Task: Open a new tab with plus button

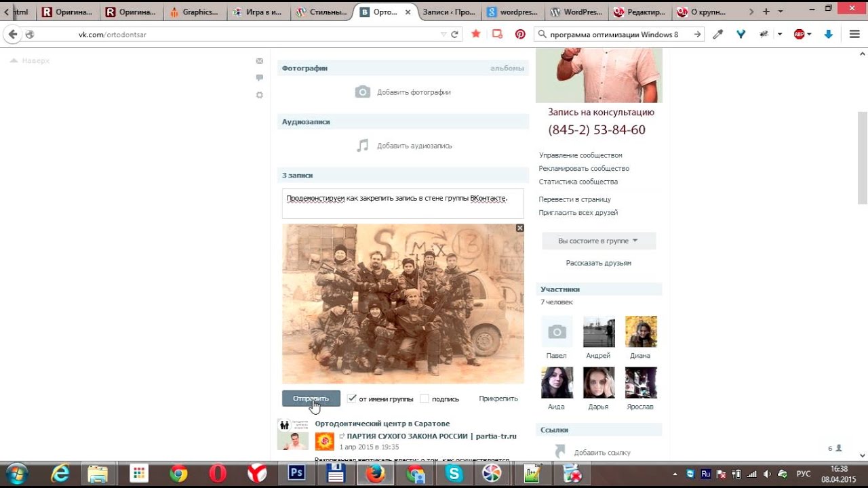Action: 766,12
